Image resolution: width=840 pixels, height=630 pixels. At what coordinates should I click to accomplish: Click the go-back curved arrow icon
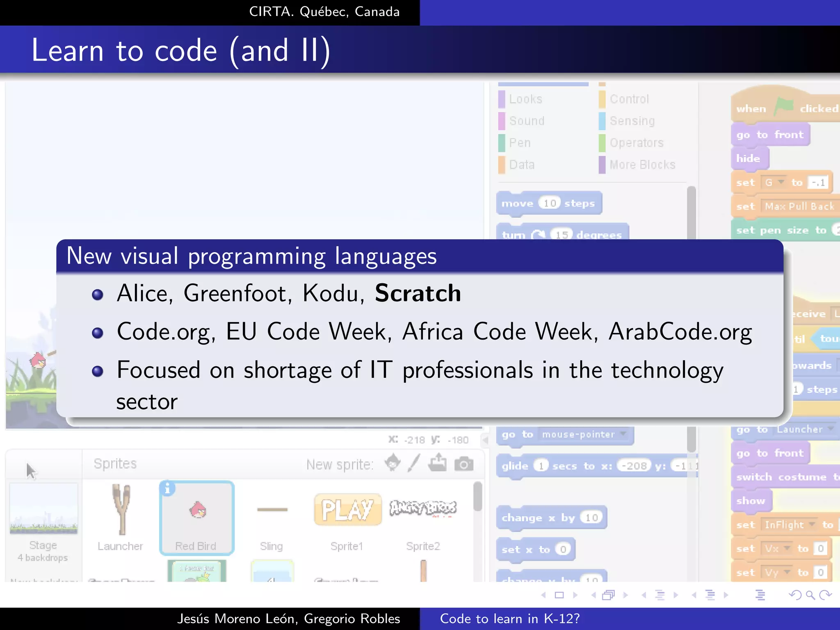[795, 595]
